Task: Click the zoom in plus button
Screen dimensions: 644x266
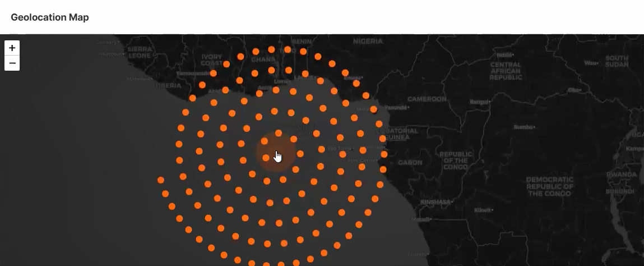Action: 12,48
